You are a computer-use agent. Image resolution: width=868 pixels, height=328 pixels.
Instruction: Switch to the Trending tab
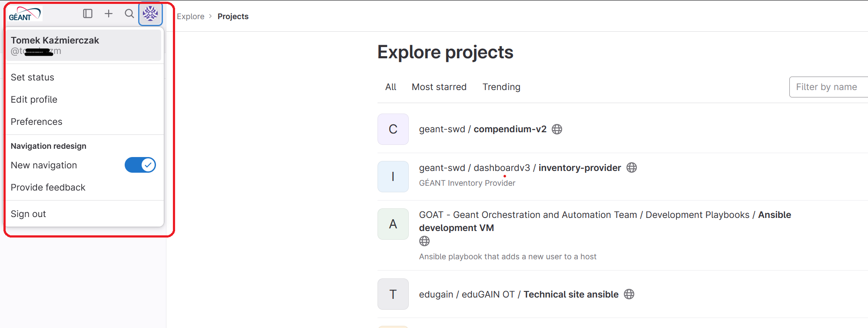[501, 87]
